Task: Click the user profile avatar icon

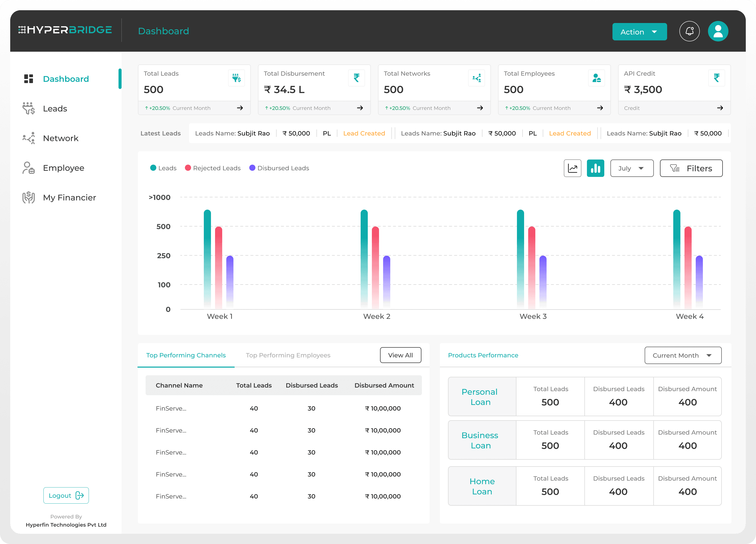Action: [718, 31]
